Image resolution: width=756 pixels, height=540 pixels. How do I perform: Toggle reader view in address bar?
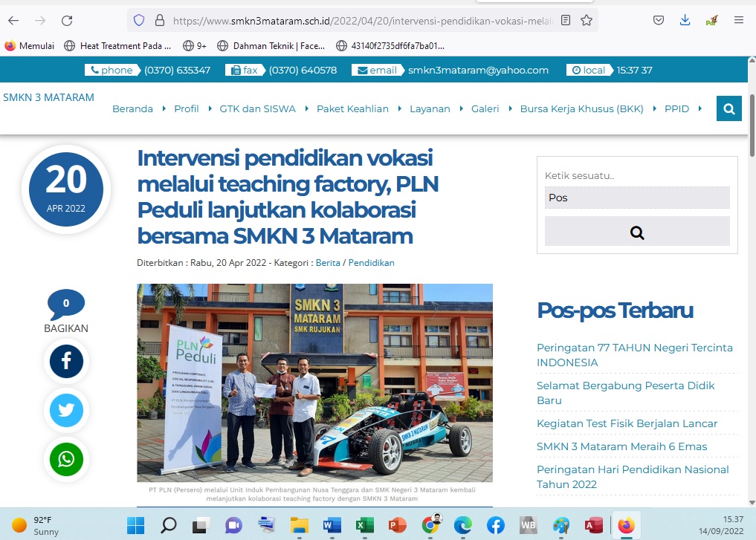(x=566, y=21)
